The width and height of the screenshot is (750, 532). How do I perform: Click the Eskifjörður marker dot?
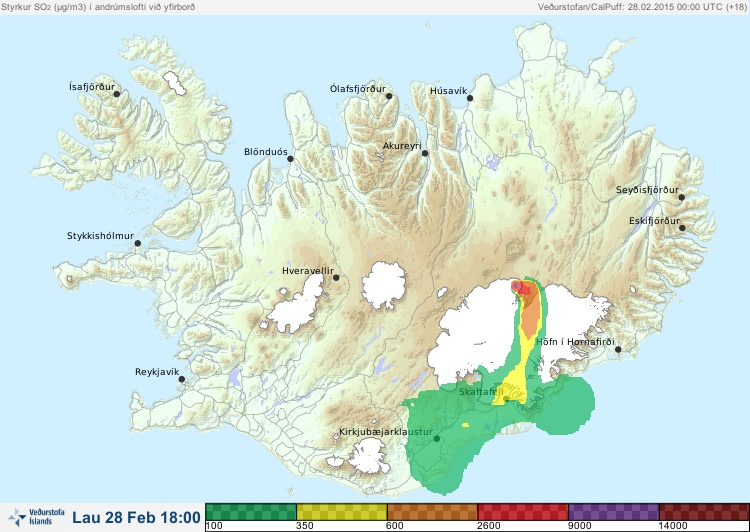(x=682, y=228)
